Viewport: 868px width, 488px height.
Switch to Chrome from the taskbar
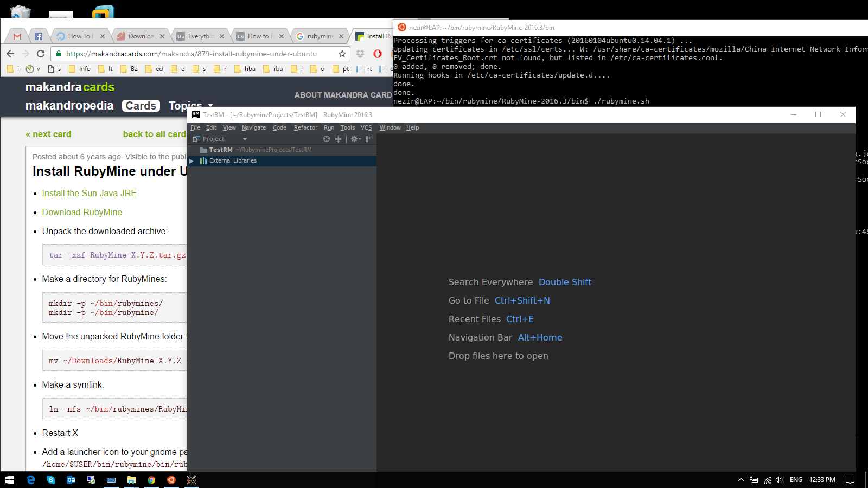click(x=151, y=480)
